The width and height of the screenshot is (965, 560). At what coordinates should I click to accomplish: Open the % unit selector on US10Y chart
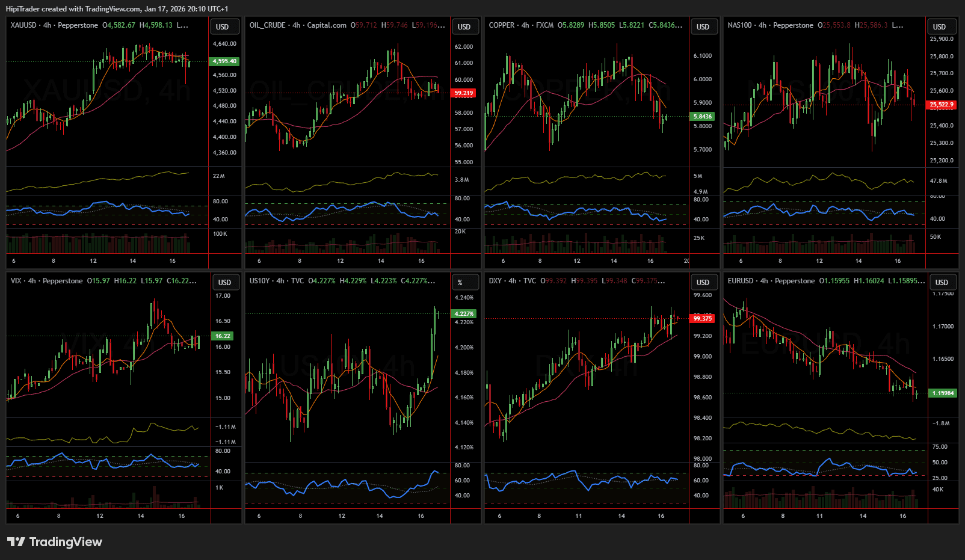pyautogui.click(x=461, y=282)
